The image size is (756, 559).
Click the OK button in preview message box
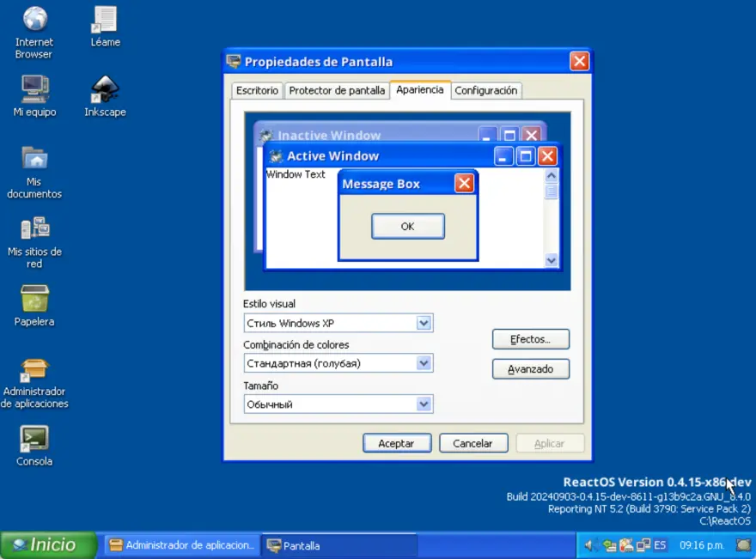[408, 226]
